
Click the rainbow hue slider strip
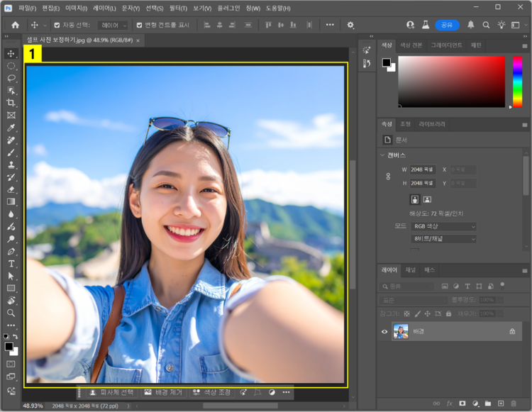[x=518, y=82]
